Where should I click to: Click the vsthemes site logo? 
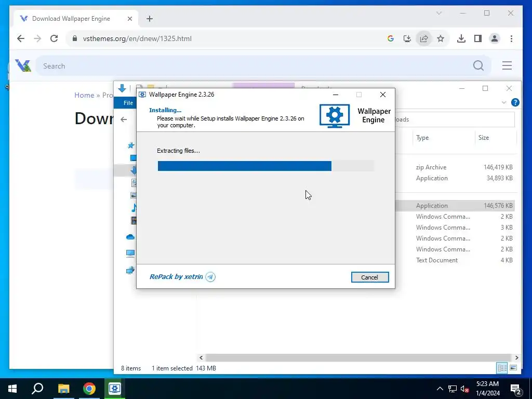[23, 65]
